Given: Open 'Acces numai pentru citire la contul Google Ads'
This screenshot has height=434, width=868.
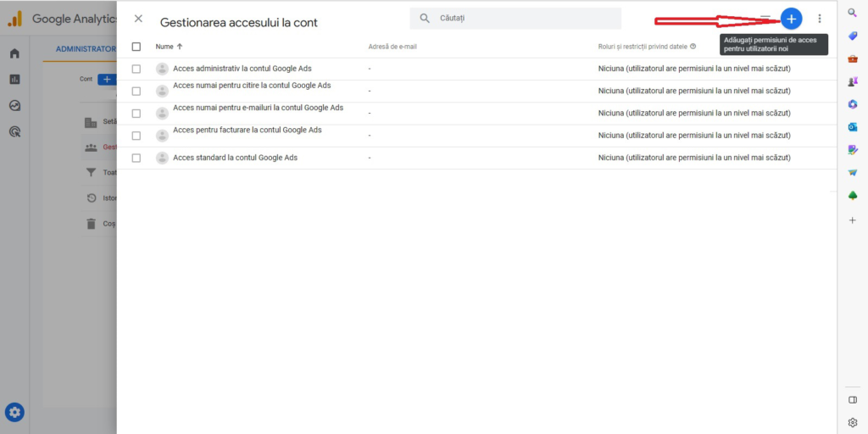Looking at the screenshot, I should point(252,86).
